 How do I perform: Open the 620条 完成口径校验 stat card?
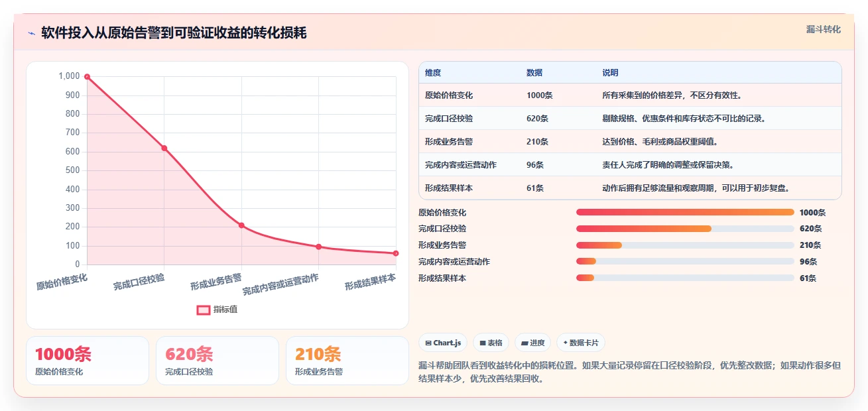tap(217, 361)
